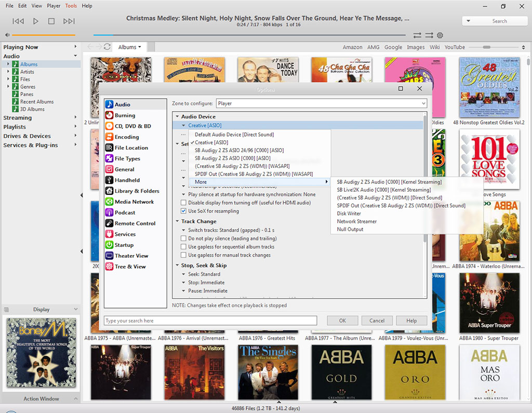Open File Types options
The width and height of the screenshot is (532, 413).
135,158
